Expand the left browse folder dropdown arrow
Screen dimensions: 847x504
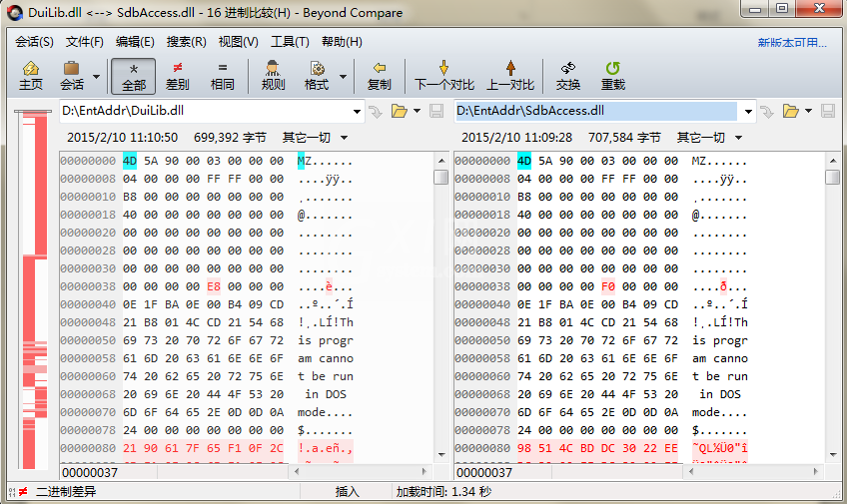click(417, 111)
